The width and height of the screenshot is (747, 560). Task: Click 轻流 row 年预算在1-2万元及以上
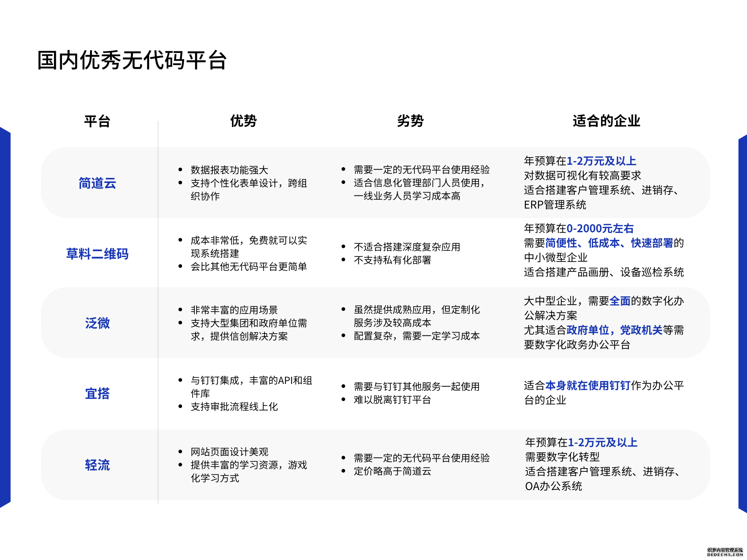581,442
